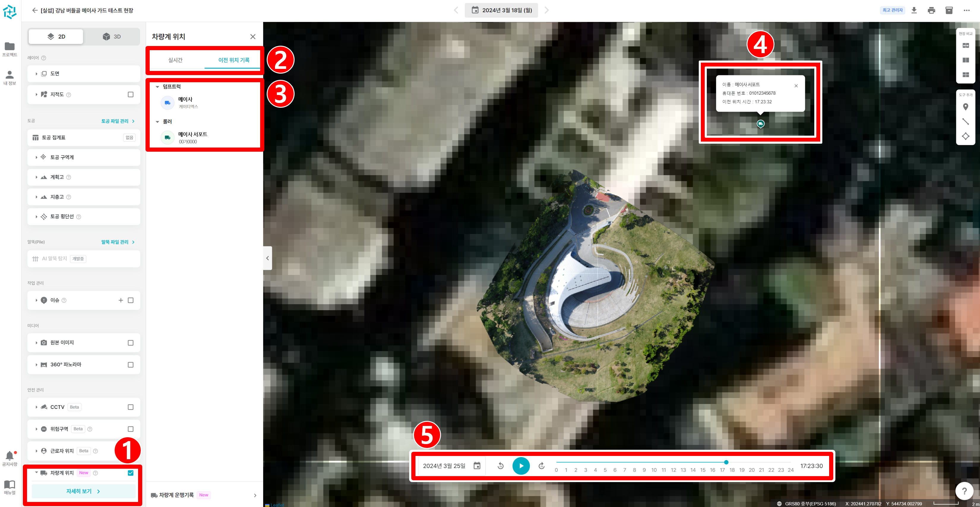Click the 자세히 보기 button
The image size is (980, 507).
[x=83, y=491]
